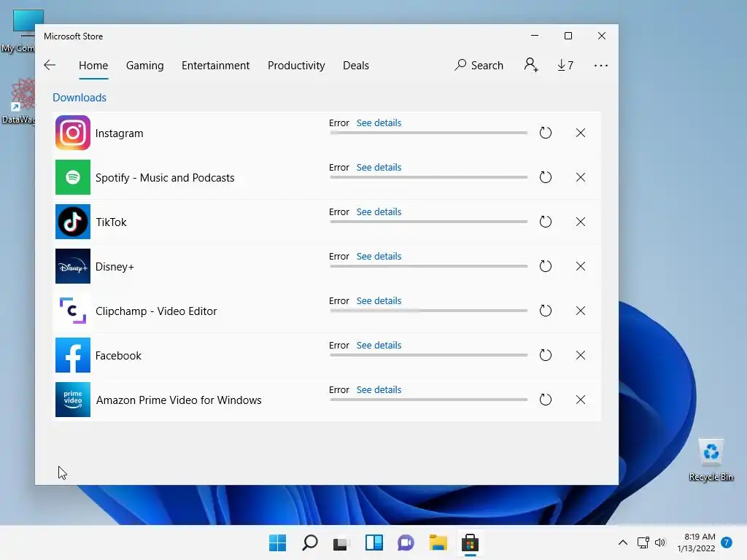747x560 pixels.
Task: Cancel the Instagram download
Action: 580,133
